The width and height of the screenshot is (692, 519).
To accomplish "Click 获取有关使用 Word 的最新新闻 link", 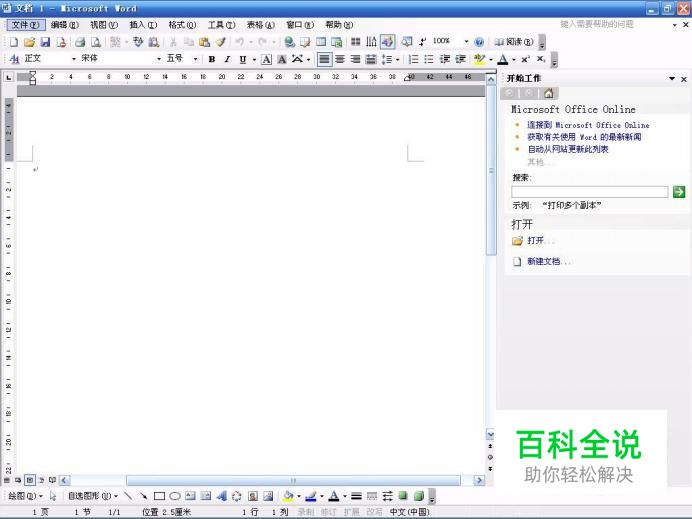I will [584, 137].
